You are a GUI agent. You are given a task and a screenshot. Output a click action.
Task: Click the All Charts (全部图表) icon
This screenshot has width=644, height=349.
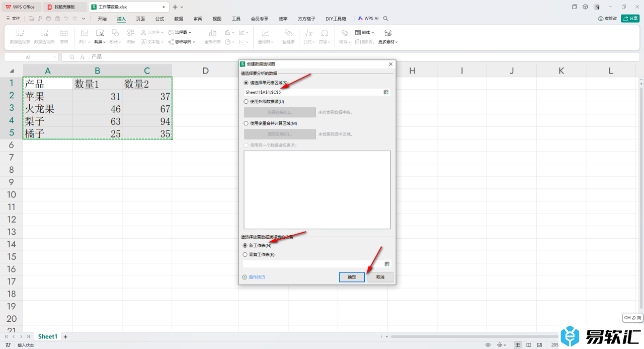(x=212, y=33)
